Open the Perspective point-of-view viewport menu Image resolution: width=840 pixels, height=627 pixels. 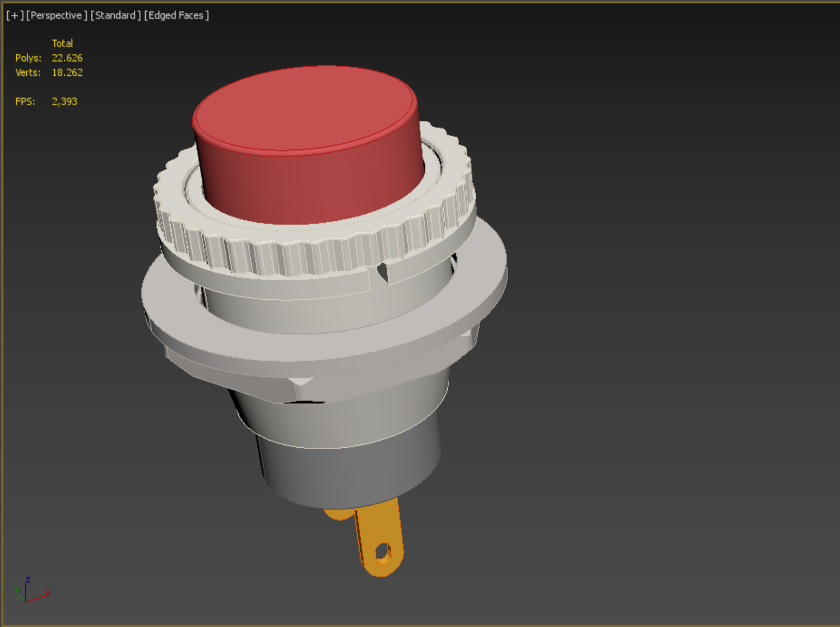coord(57,16)
